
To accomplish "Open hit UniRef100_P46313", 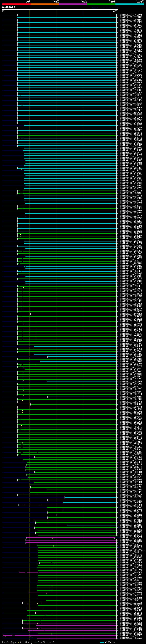I will click(x=131, y=55).
